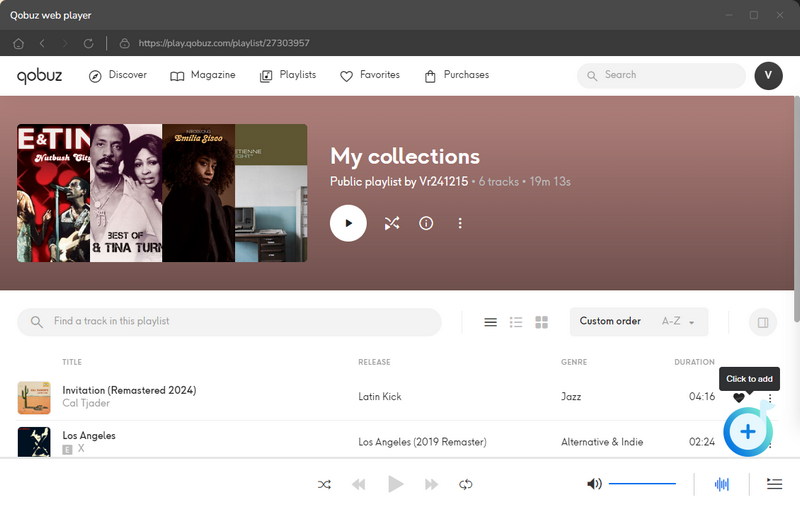Open Purchases

(x=457, y=75)
